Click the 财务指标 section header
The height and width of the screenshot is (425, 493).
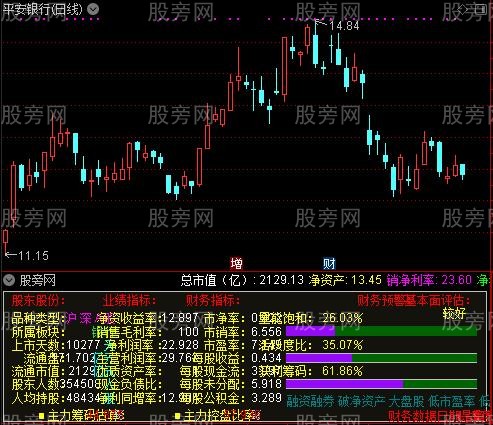coord(213,301)
